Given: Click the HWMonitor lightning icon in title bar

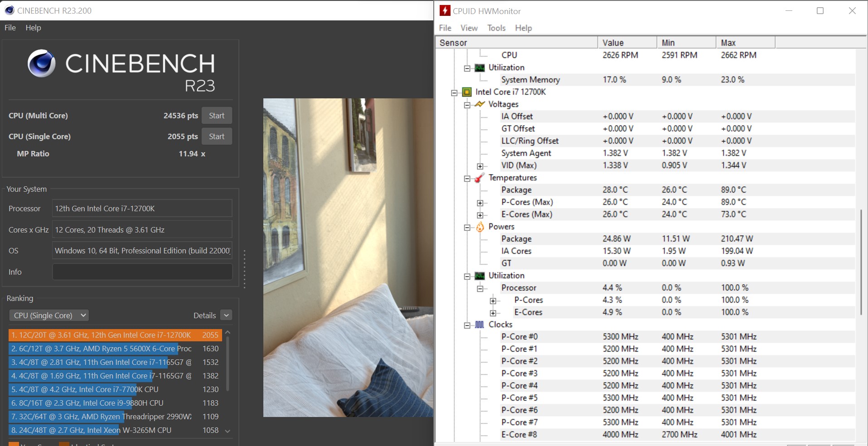Looking at the screenshot, I should [445, 10].
